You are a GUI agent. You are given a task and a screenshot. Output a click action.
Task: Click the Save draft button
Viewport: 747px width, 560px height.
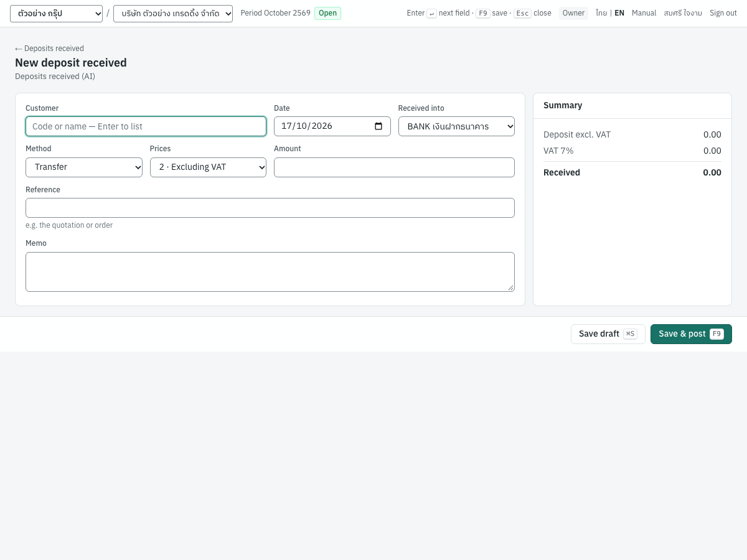pos(608,334)
